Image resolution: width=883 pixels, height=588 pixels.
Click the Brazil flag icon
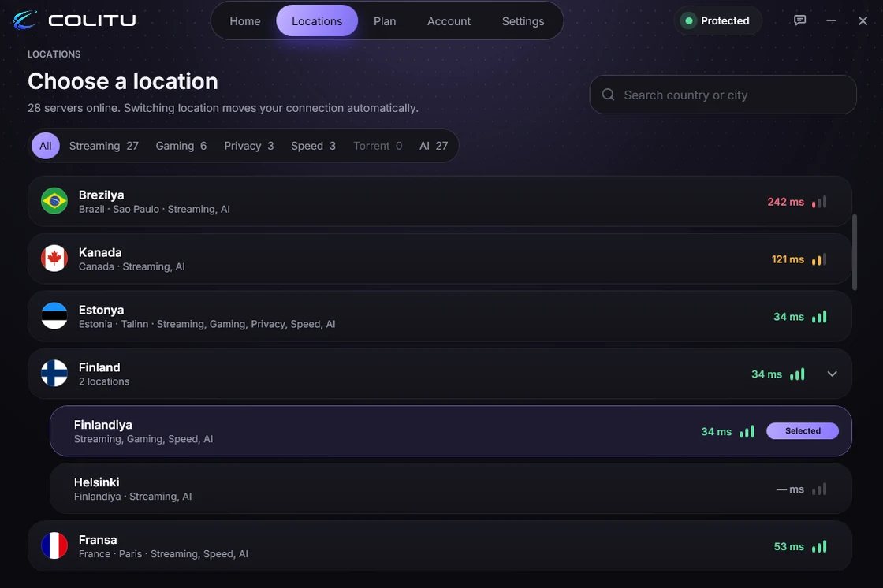(54, 201)
